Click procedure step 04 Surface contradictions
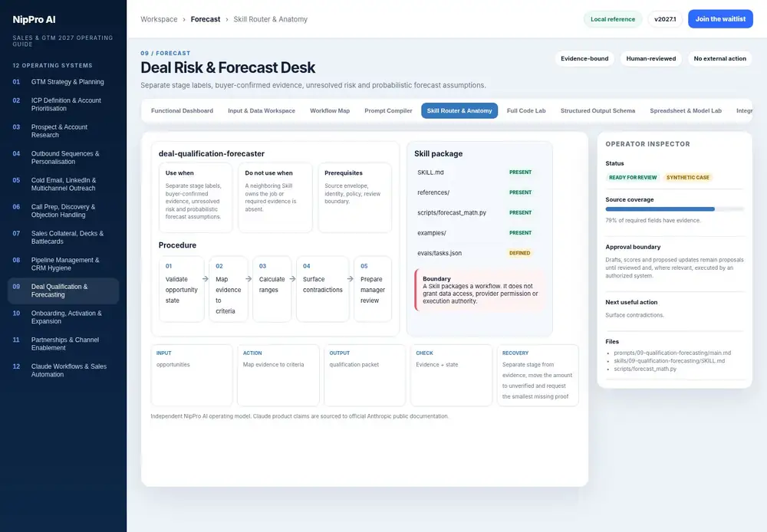Screen dimensions: 767x532 coord(323,289)
